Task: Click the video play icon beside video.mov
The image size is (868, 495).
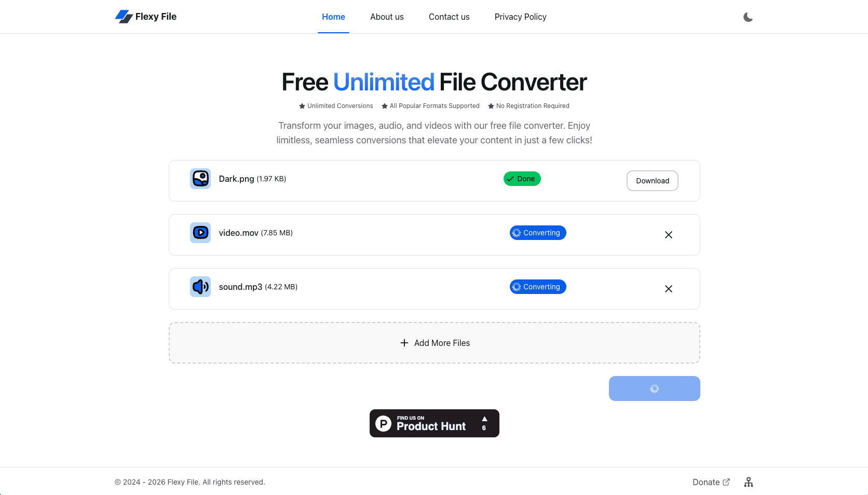Action: click(x=200, y=232)
